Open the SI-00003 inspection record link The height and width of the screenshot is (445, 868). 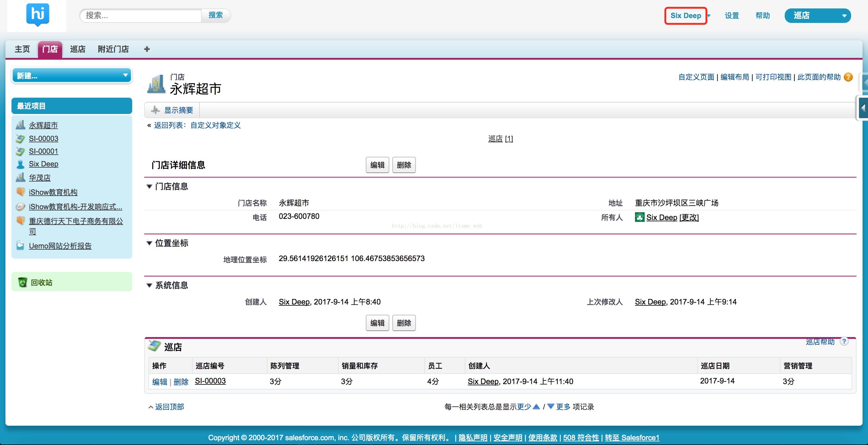210,381
